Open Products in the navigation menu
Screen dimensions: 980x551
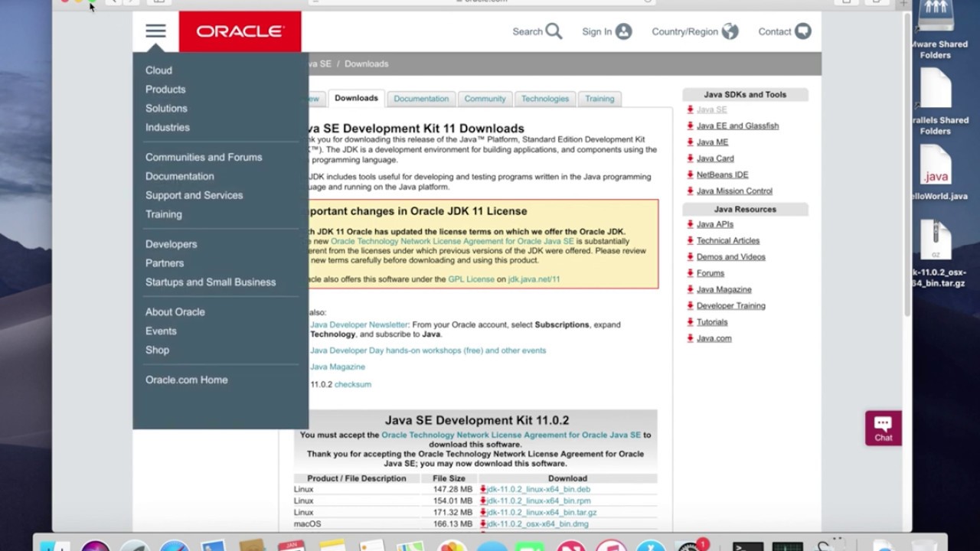click(x=165, y=90)
